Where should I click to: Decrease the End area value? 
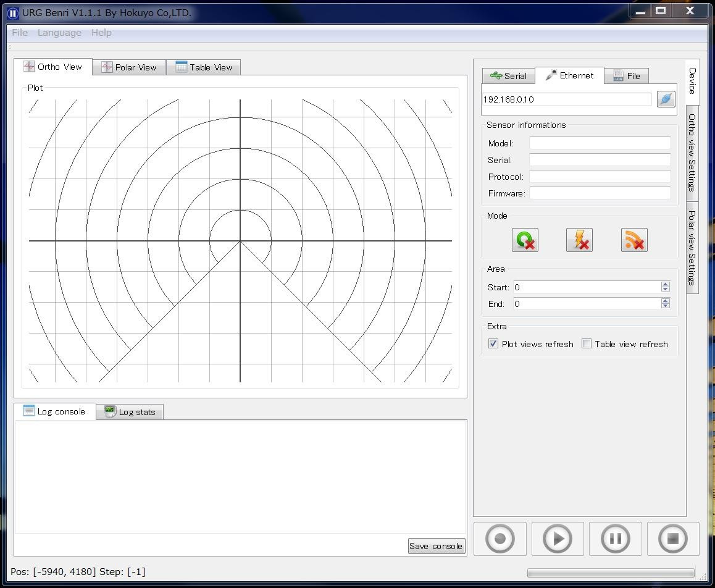666,306
